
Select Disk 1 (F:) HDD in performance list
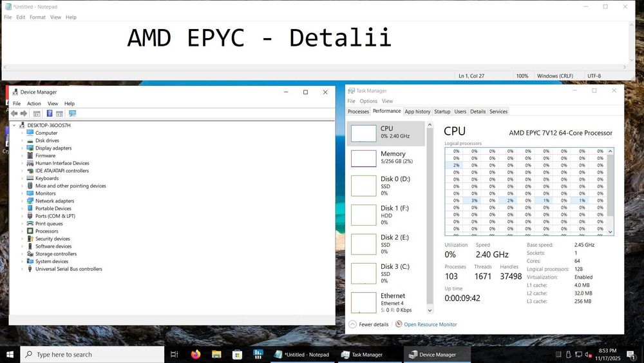coord(386,215)
